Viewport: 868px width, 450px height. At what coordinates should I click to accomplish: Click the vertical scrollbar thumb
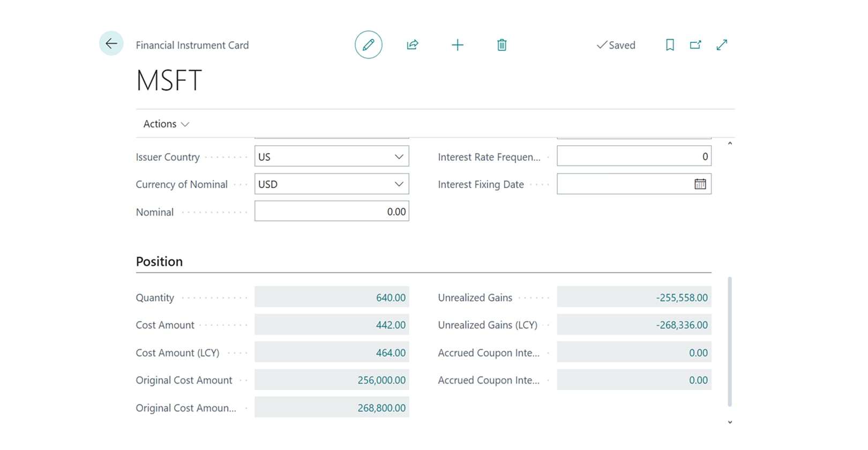point(730,342)
